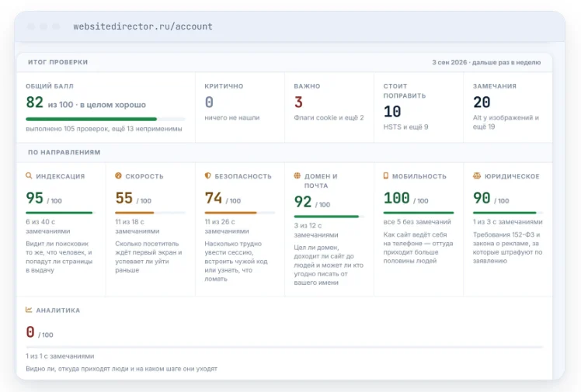
Task: Click '6 из 40 с замечаниями' under Индексация
Action: [48, 226]
